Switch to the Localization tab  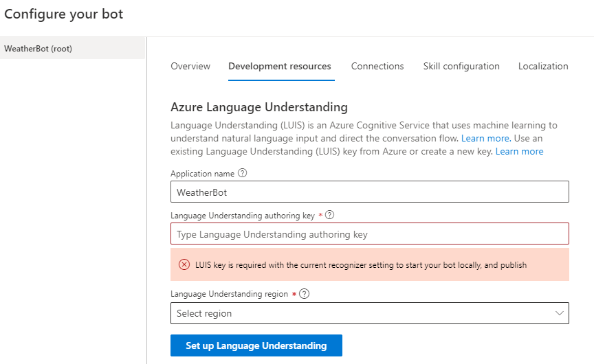click(x=543, y=67)
